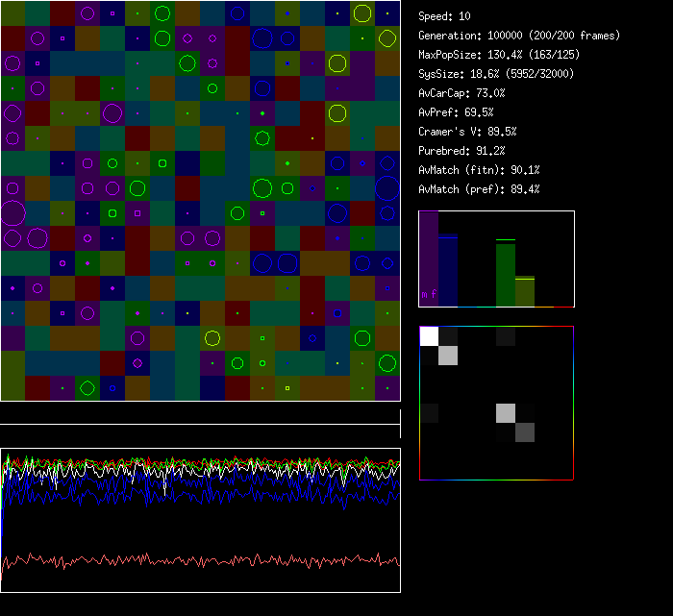Screen dimensions: 673x616
Task: Click the 'Cramer's V: 89.5%' statistic
Action: pos(467,132)
